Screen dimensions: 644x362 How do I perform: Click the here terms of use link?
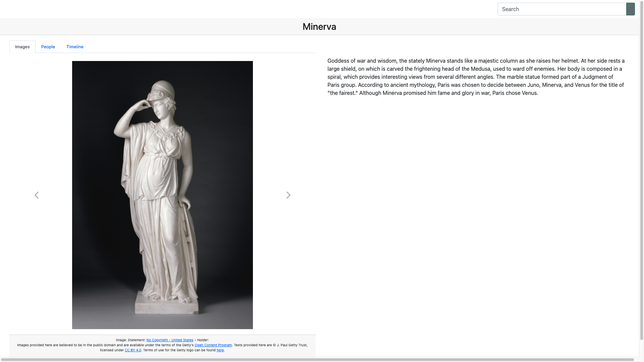click(220, 350)
